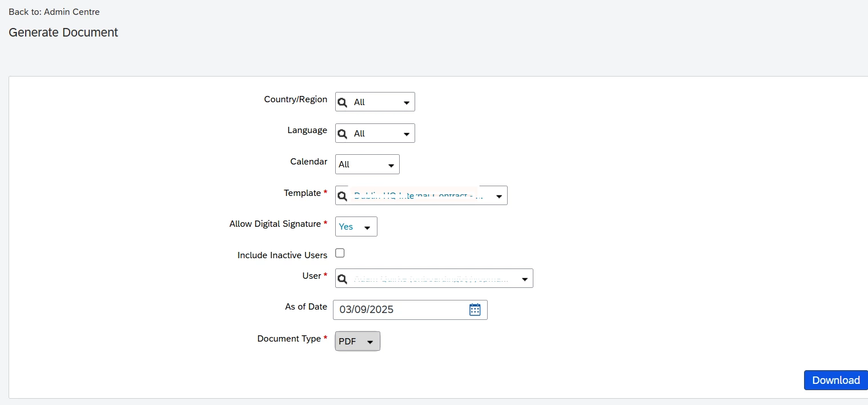Click the Country/Region search magnifier icon

[x=343, y=102]
